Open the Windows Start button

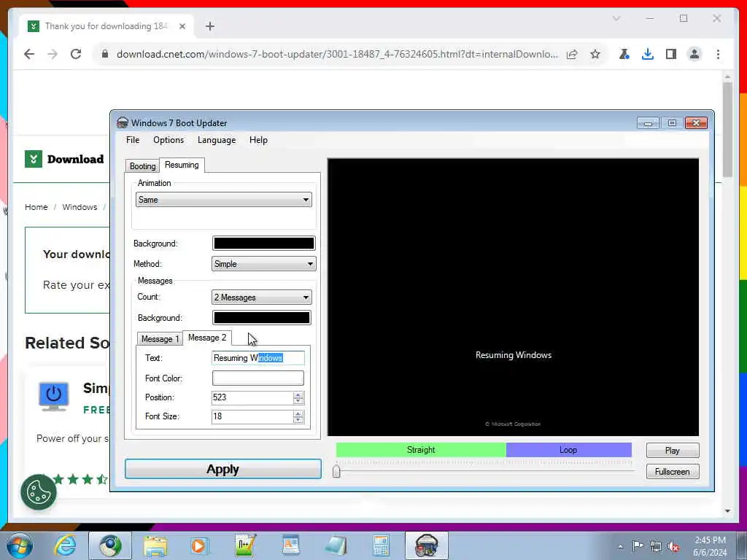(x=20, y=545)
